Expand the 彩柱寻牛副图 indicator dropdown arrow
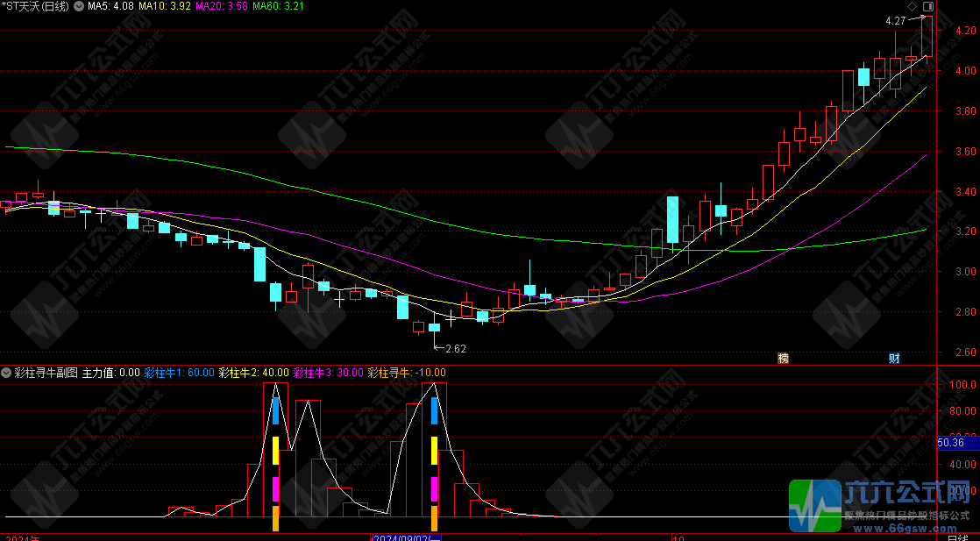980x541 pixels. pyautogui.click(x=7, y=373)
